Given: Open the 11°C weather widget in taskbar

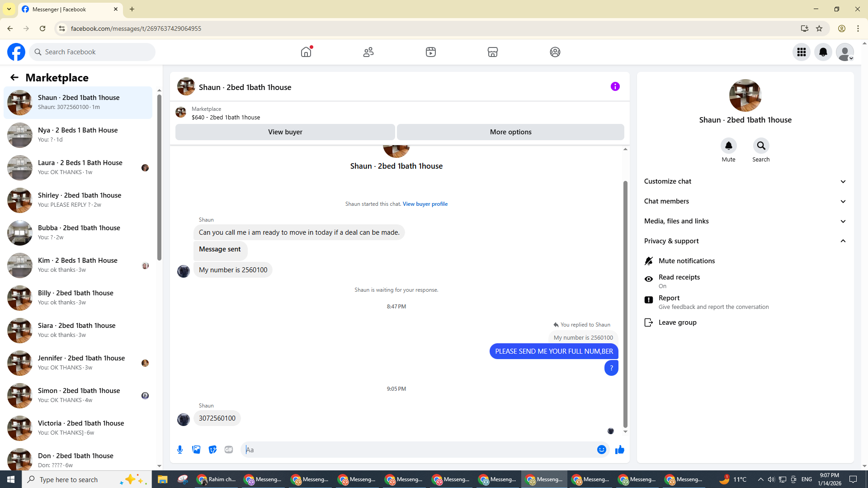Looking at the screenshot, I should click(x=733, y=479).
